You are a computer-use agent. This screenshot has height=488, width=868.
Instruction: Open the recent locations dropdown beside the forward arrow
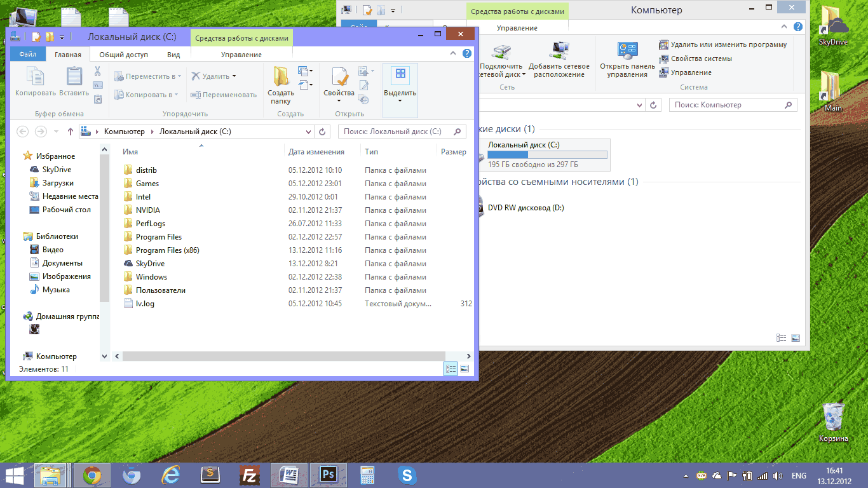56,132
